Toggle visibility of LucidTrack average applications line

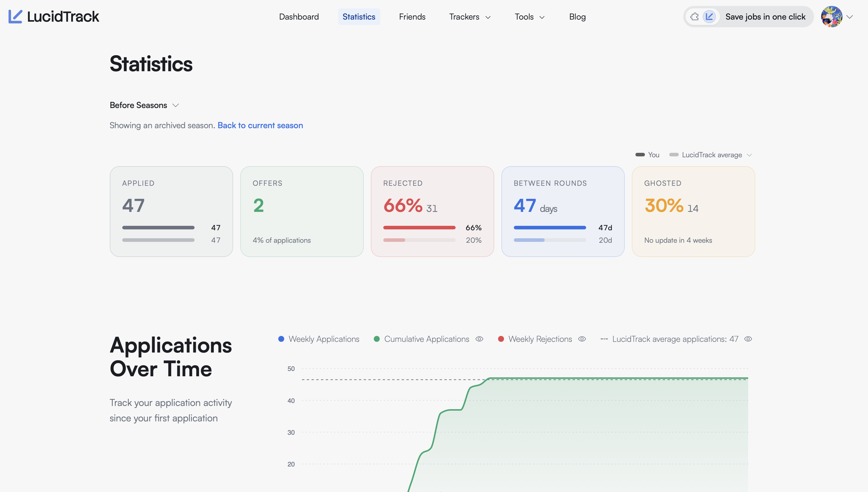(748, 339)
